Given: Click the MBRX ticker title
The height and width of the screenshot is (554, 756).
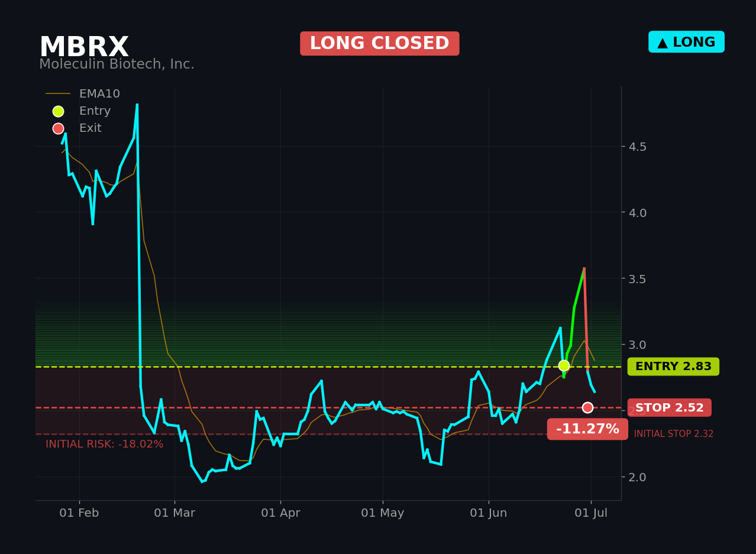Looking at the screenshot, I should click(84, 47).
